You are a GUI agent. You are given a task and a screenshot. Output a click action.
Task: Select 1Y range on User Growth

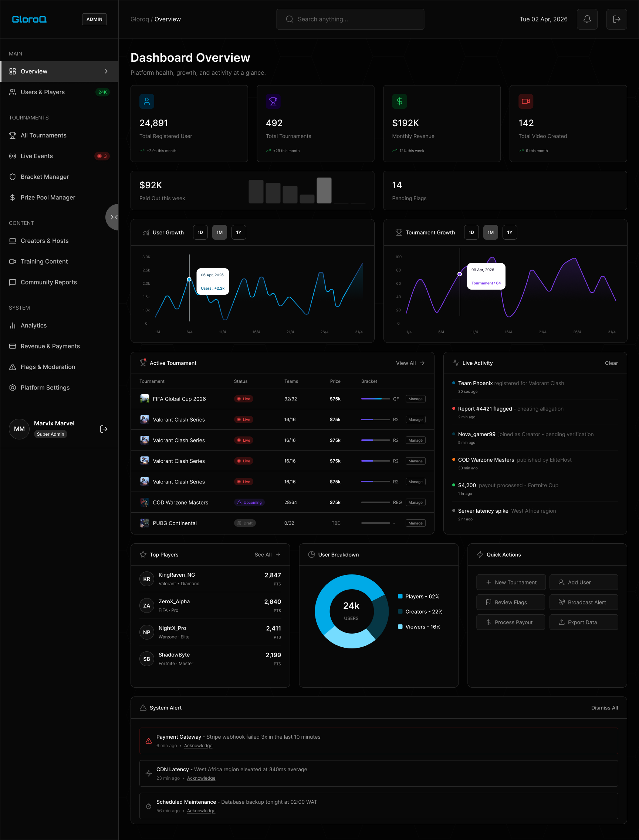click(x=239, y=232)
